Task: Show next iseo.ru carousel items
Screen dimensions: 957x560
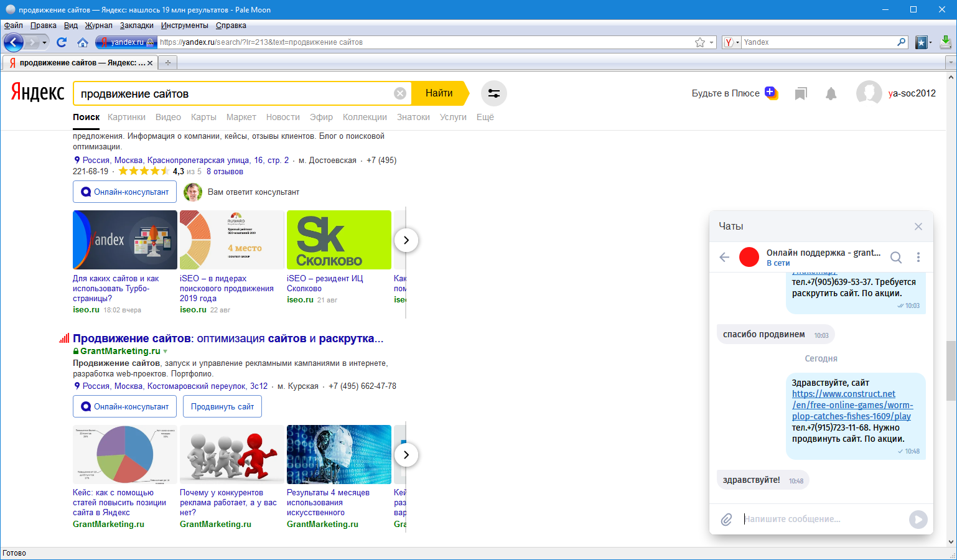Action: coord(406,240)
